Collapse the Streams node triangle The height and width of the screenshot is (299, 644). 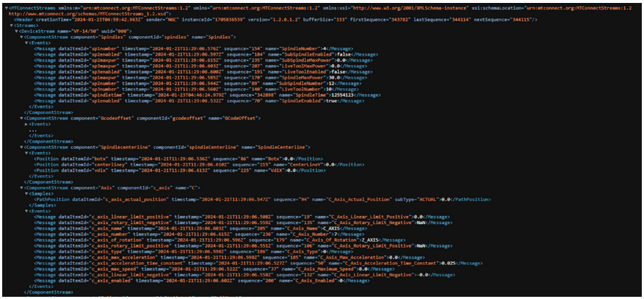11,25
